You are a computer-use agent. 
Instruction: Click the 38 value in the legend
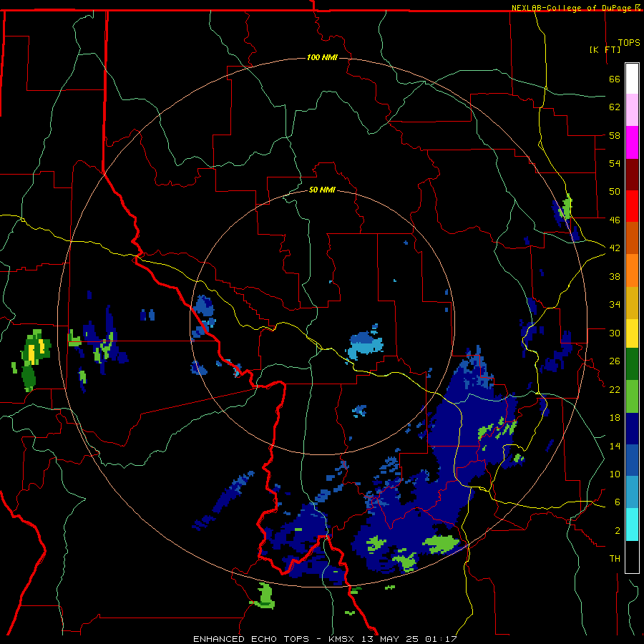point(615,276)
